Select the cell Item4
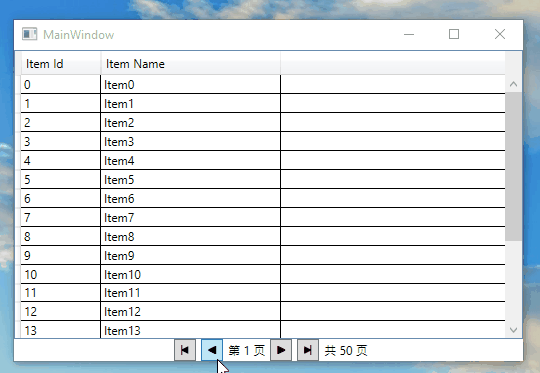The width and height of the screenshot is (540, 373). (191, 160)
